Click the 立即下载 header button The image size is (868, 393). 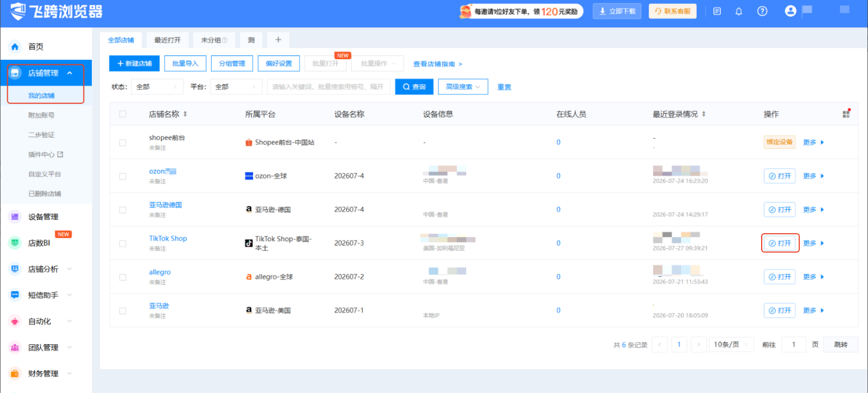[617, 11]
